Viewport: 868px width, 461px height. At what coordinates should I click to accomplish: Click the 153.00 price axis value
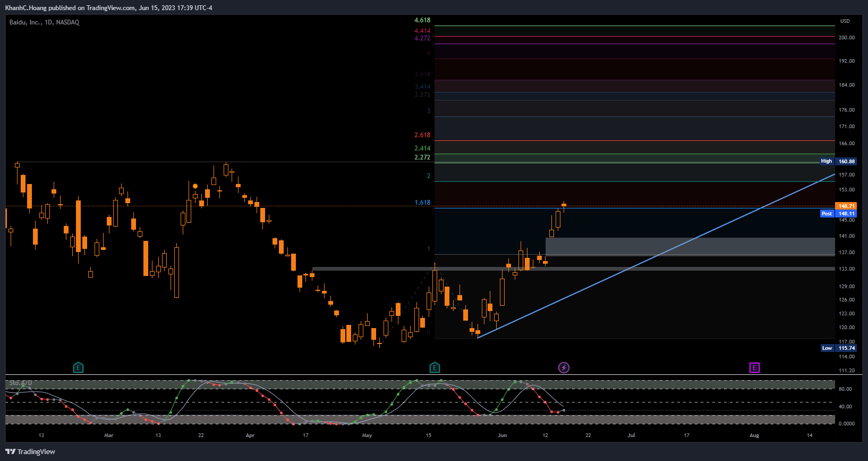[x=847, y=190]
